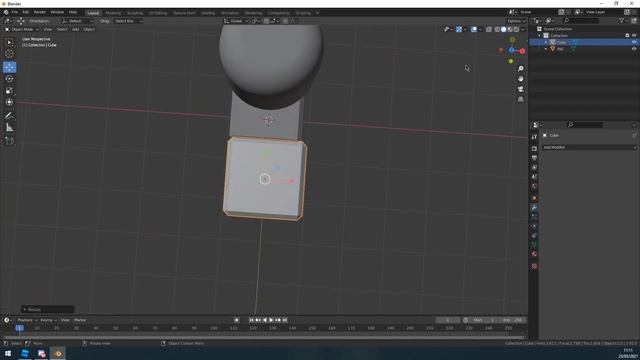The image size is (640, 360).
Task: Open the View Layer properties tab
Action: point(534,167)
